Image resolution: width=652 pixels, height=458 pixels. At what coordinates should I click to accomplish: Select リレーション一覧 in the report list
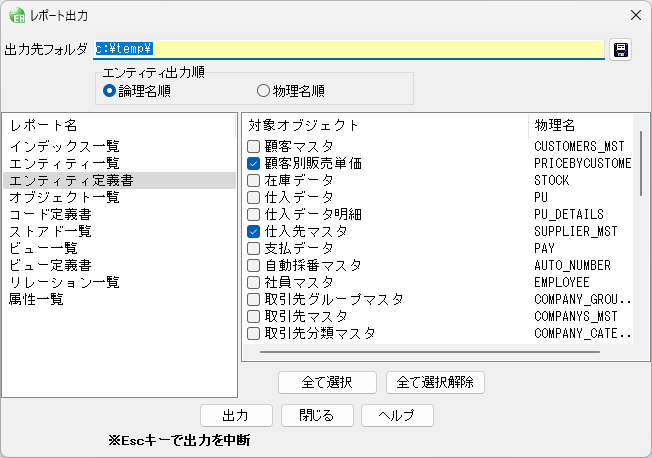point(119,282)
